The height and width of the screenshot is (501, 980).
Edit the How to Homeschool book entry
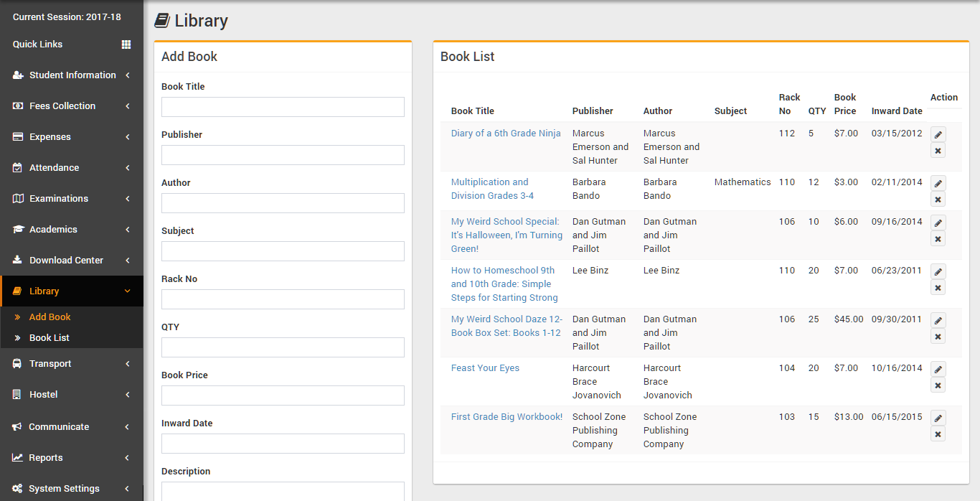tap(938, 271)
